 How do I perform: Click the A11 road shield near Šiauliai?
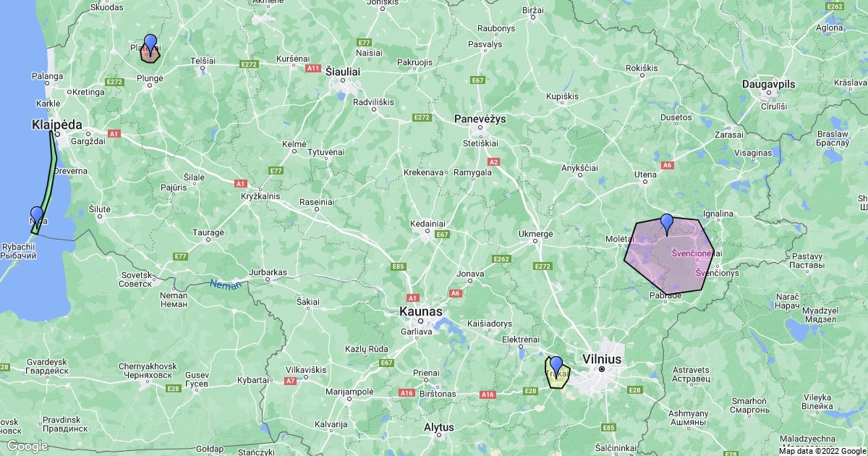(313, 68)
